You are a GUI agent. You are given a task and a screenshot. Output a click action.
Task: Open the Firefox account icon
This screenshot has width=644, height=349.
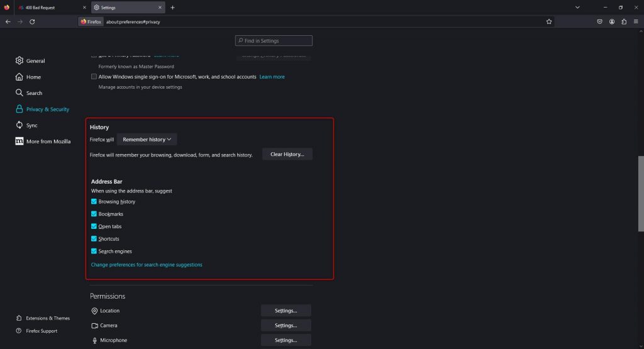tap(611, 21)
